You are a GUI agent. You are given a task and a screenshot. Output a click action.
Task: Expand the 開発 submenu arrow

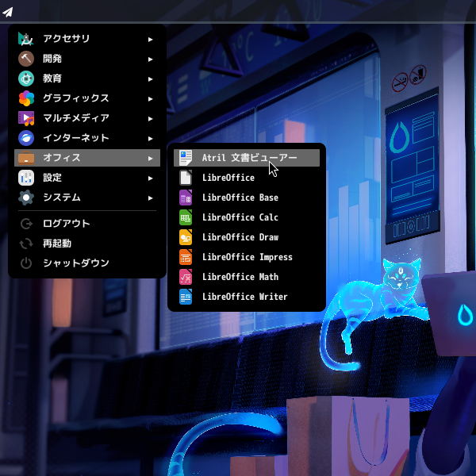click(150, 59)
